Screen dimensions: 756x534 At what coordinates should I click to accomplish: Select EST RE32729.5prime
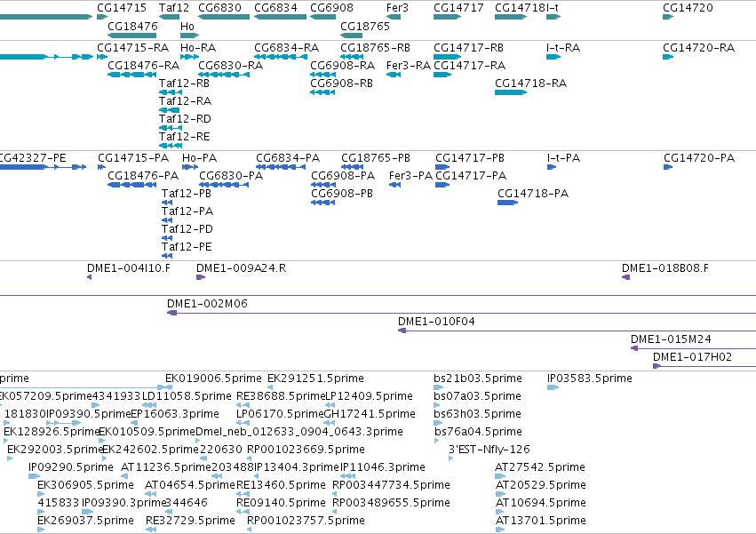(x=190, y=521)
